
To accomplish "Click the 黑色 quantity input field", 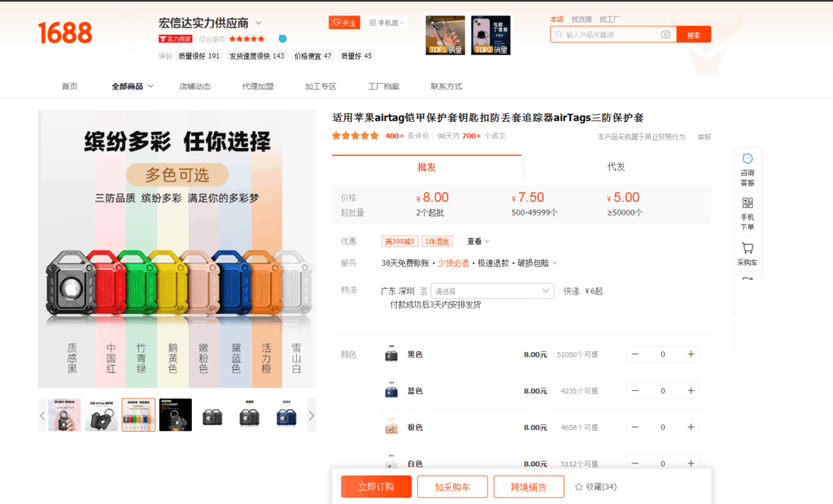I will [x=662, y=354].
